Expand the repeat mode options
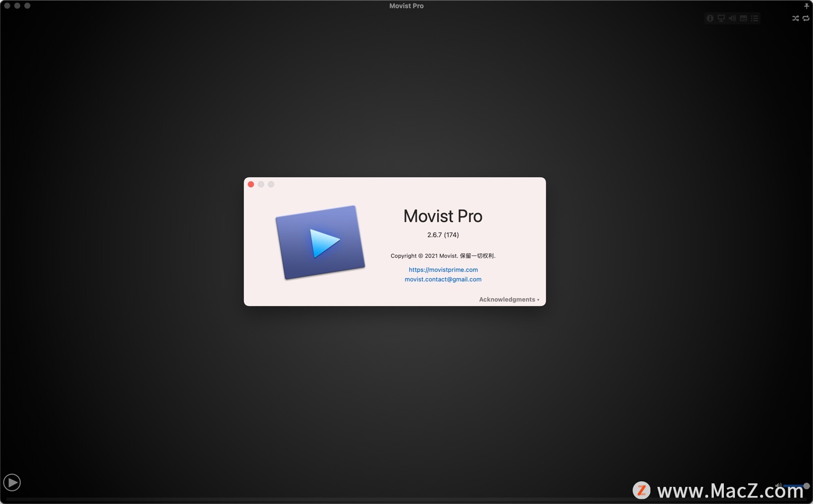 click(x=805, y=18)
